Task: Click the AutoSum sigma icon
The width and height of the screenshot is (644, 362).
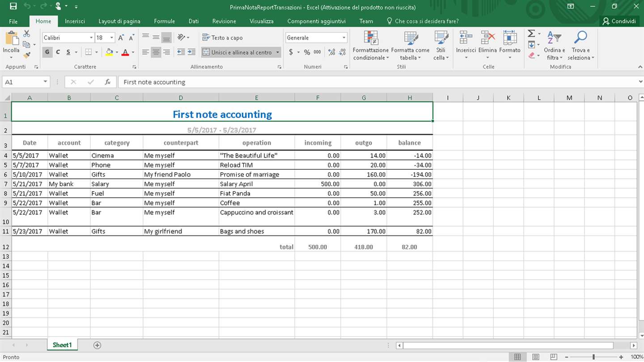Action: click(x=531, y=34)
